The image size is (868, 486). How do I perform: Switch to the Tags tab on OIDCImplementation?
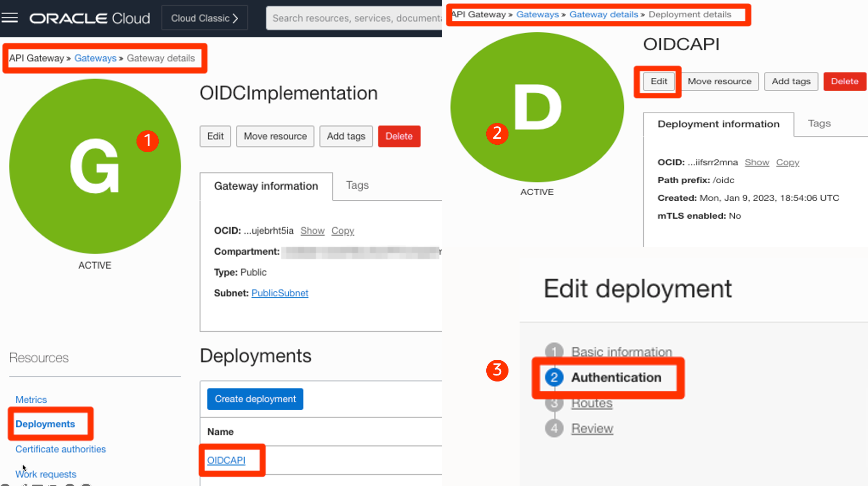tap(357, 185)
